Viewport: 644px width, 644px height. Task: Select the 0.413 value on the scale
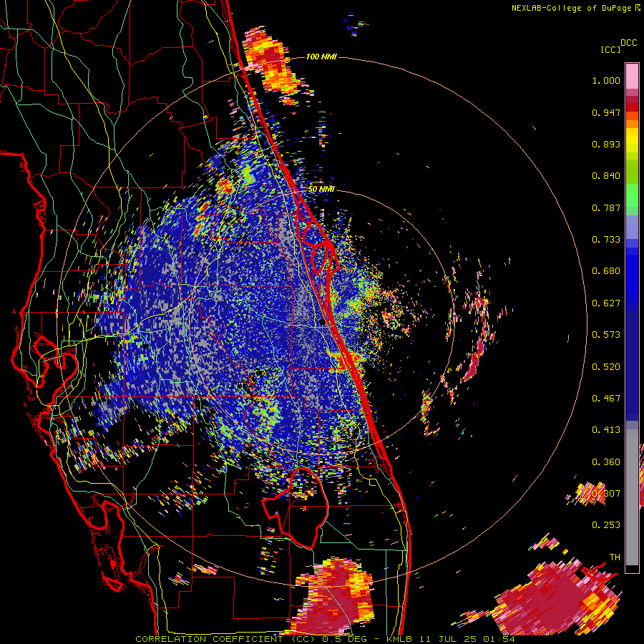pos(606,430)
